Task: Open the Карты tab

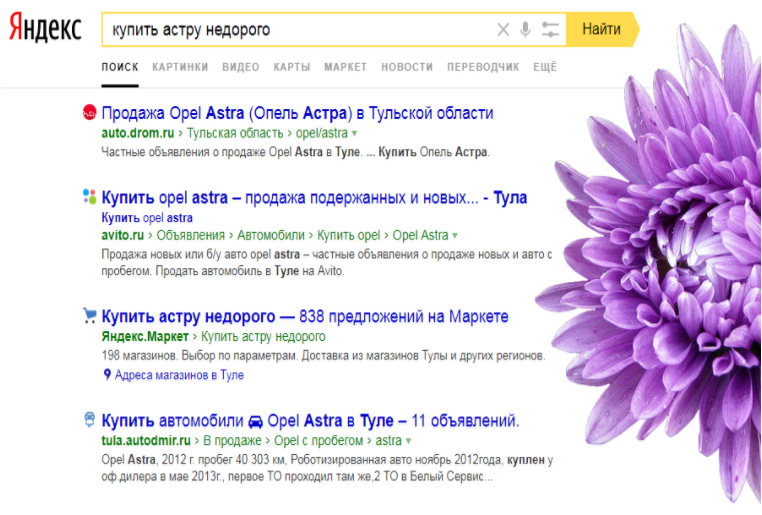Action: pos(292,67)
